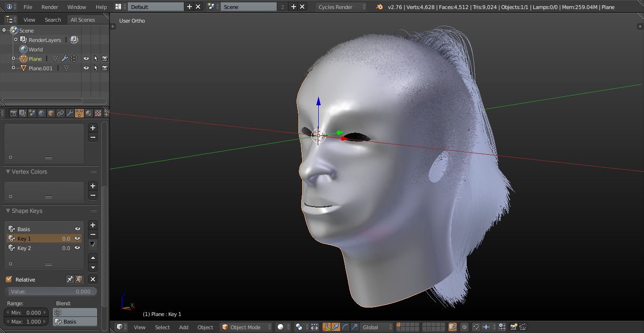Viewport: 644px width, 333px height.
Task: Remove the selected shape key with minus
Action: [93, 235]
